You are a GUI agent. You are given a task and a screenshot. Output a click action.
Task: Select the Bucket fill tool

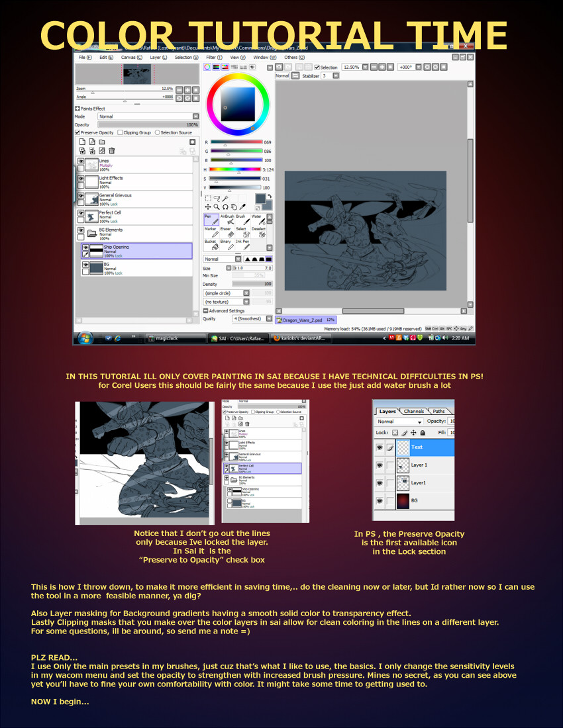pos(211,245)
